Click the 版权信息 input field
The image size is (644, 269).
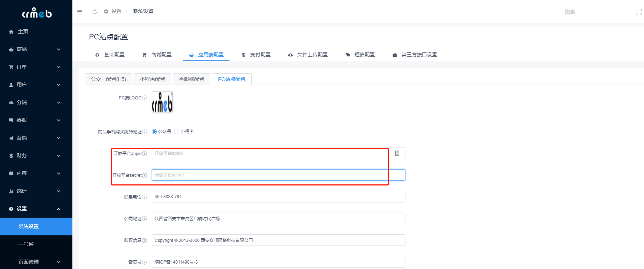coord(278,240)
